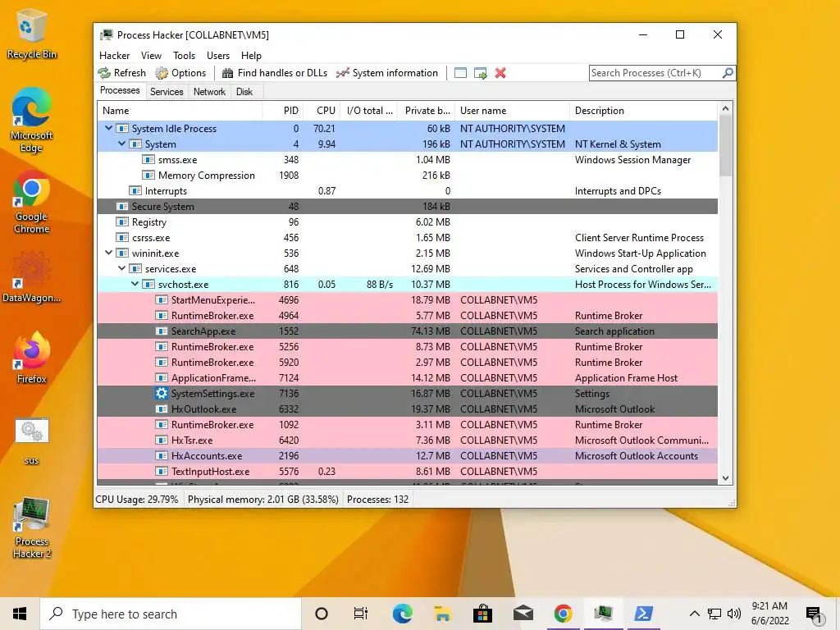The width and height of the screenshot is (840, 630).
Task: Open Microsoft Store from the taskbar
Action: [482, 614]
